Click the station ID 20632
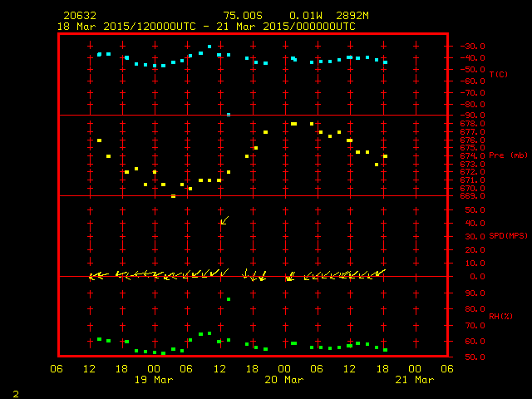This screenshot has height=399, width=532. [79, 16]
